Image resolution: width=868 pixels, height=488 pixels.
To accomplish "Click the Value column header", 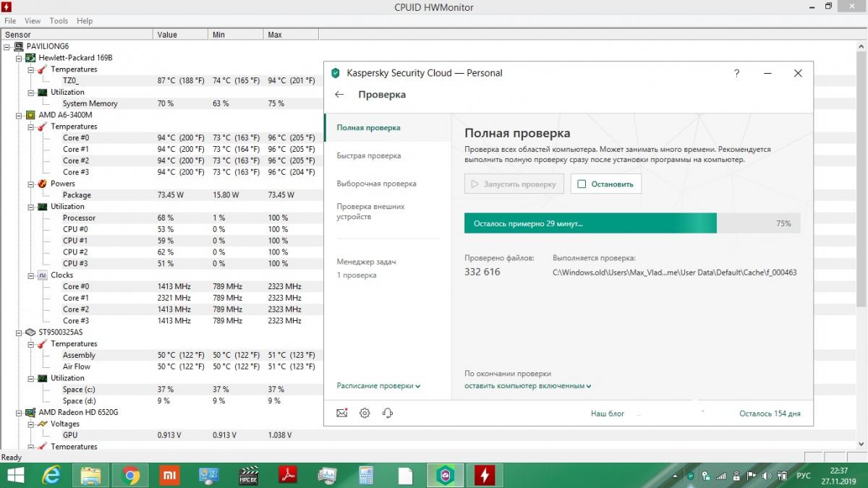I will (x=181, y=35).
